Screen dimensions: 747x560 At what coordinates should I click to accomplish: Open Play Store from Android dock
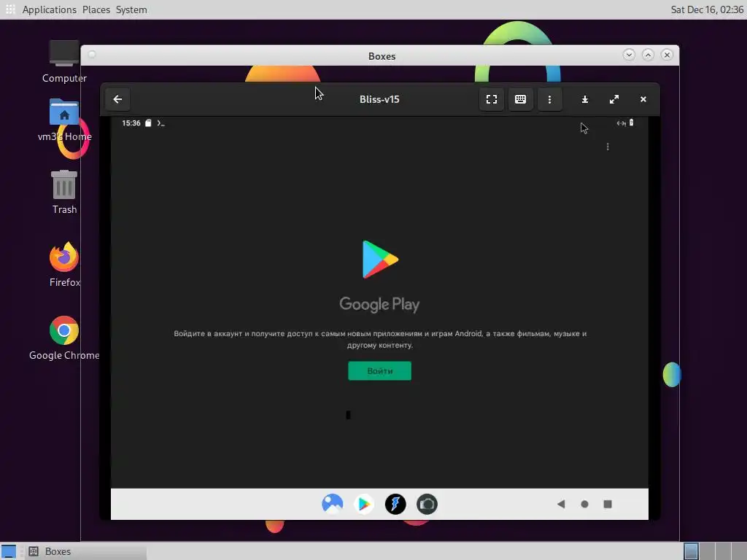point(364,504)
